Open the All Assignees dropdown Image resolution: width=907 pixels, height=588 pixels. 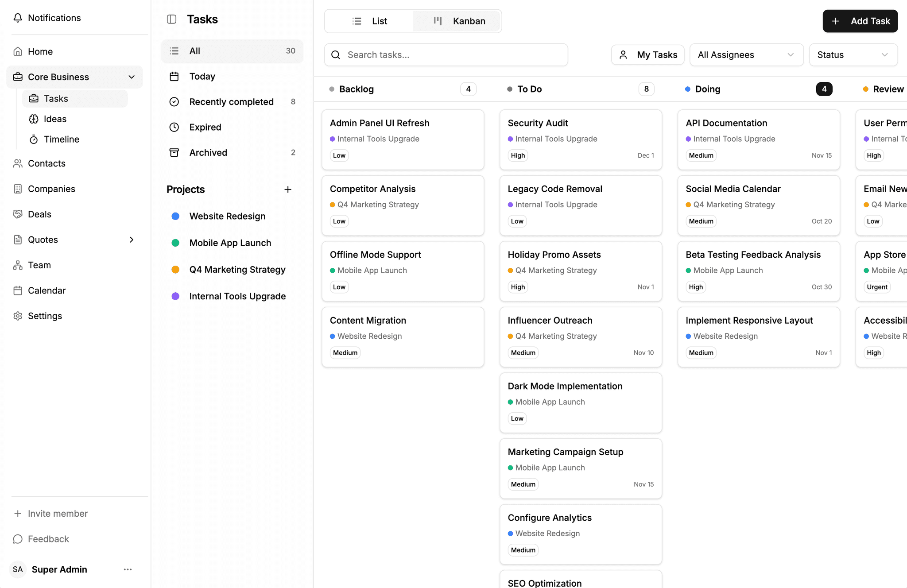[x=746, y=55]
